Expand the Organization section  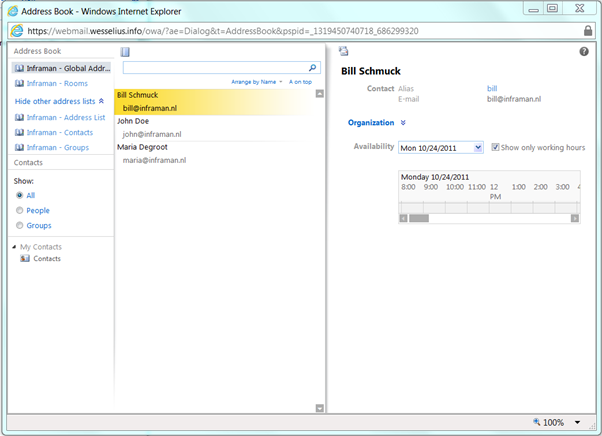(x=403, y=123)
